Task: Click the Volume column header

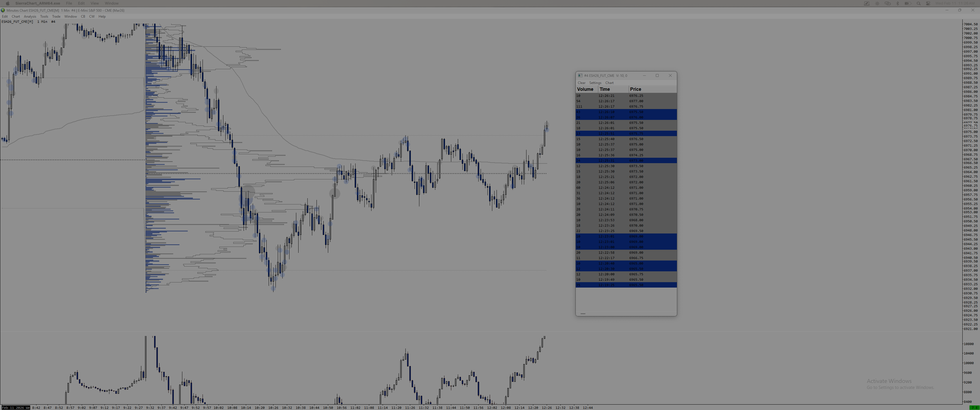Action: point(585,89)
